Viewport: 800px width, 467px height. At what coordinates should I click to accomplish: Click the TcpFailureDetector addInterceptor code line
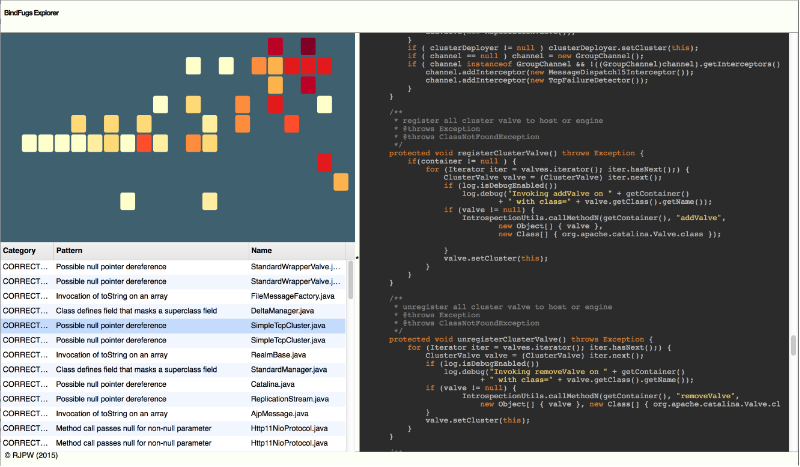click(x=537, y=81)
